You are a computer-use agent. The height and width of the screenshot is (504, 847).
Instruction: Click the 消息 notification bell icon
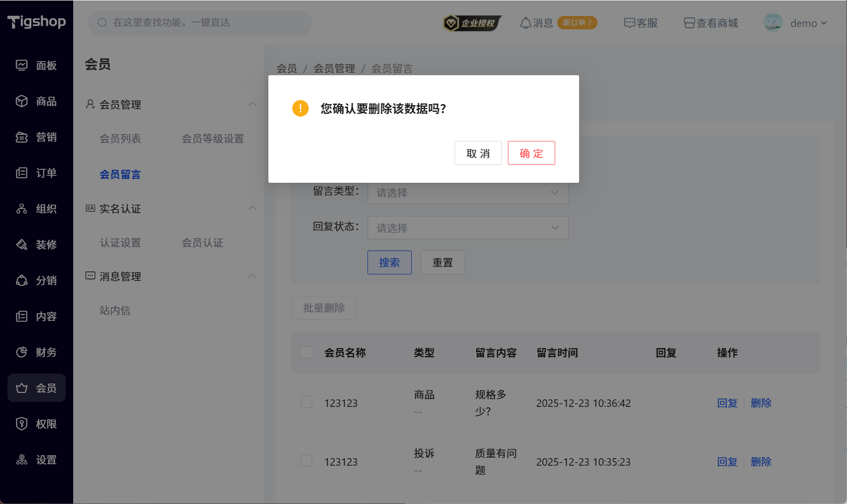pos(525,23)
